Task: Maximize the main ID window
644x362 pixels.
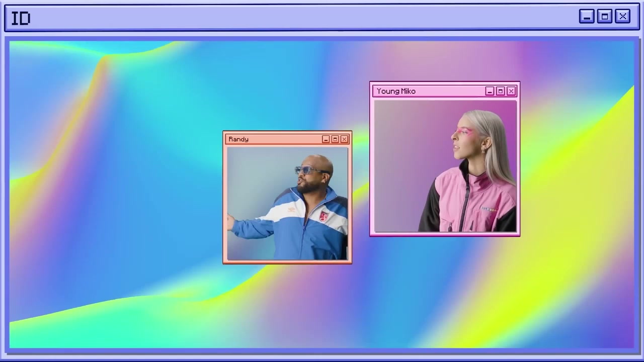Action: 605,17
